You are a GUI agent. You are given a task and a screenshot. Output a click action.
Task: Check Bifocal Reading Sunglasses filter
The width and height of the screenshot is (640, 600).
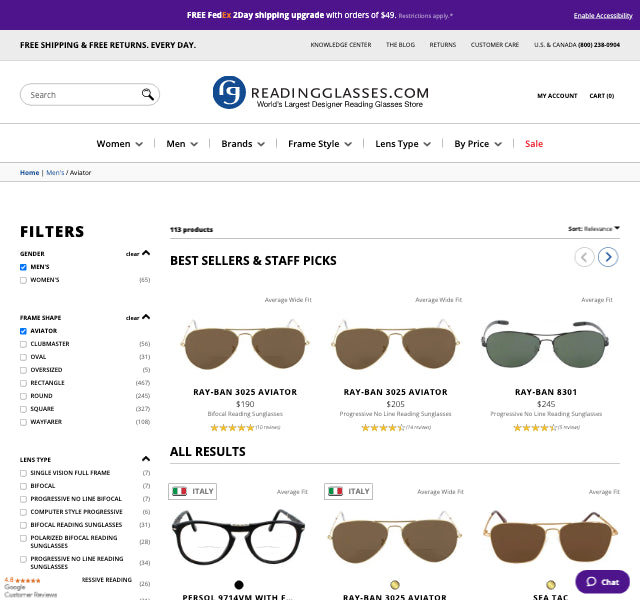click(23, 525)
